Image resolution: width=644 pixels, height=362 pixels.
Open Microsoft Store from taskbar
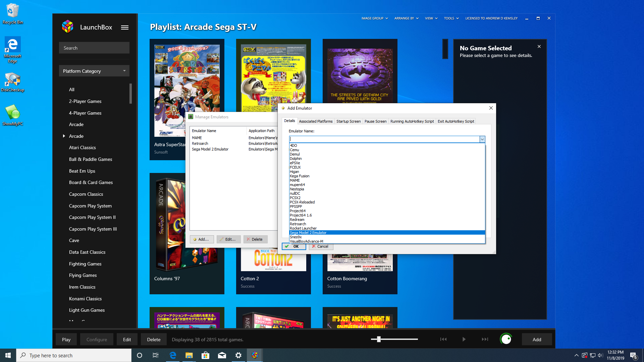pyautogui.click(x=206, y=355)
